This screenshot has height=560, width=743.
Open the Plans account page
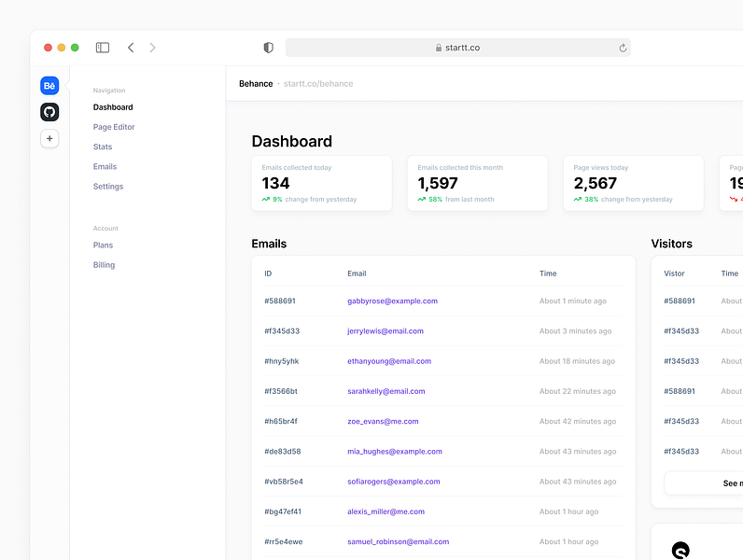tap(103, 245)
